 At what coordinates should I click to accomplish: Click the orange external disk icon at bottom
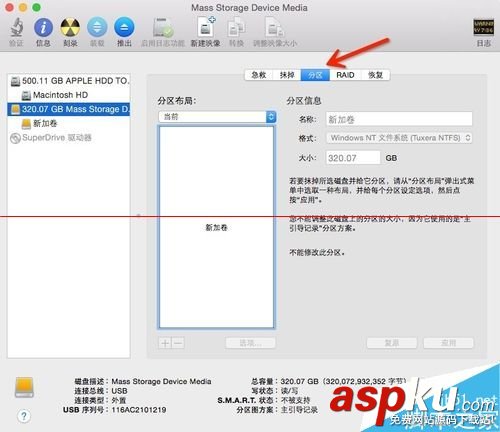24,387
